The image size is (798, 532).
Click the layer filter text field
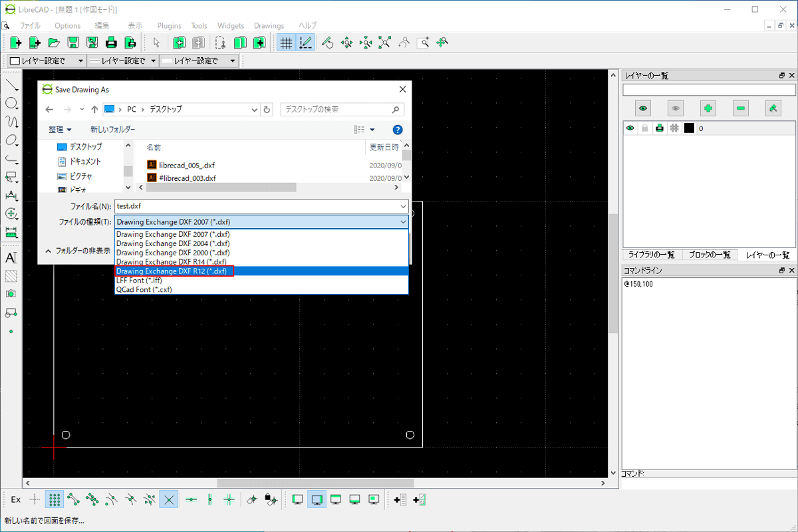(709, 90)
